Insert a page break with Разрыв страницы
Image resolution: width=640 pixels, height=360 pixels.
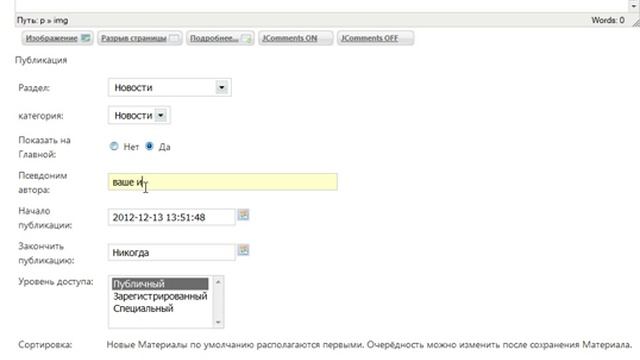coord(140,38)
